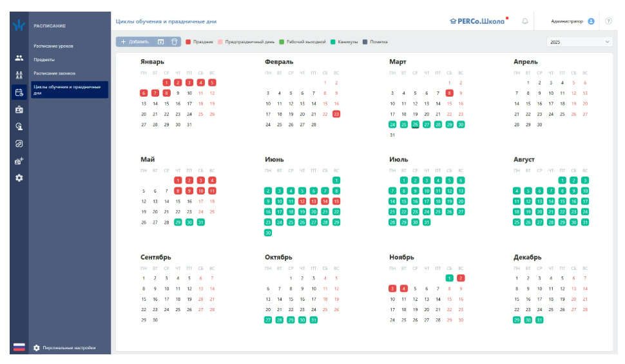Switch language using the Russian flag icon
This screenshot has width=625, height=364.
point(19,348)
